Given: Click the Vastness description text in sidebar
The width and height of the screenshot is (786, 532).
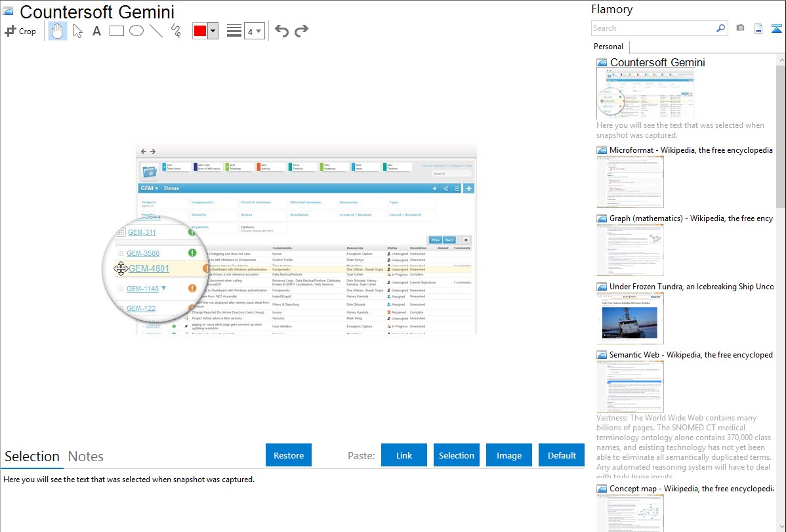Looking at the screenshot, I should 684,447.
